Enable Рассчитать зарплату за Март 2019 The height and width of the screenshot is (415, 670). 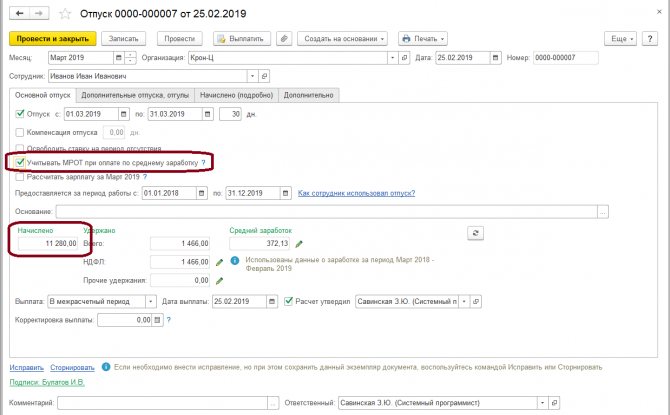point(20,176)
